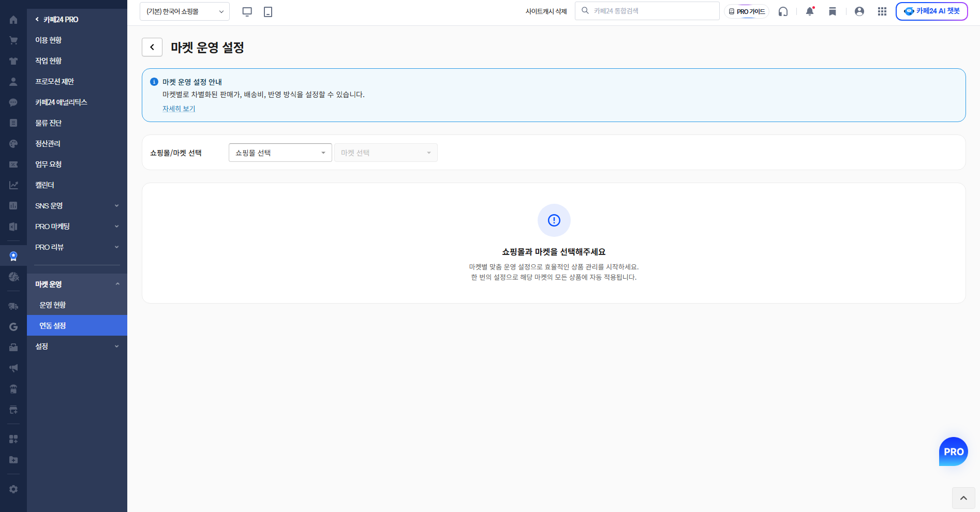Switch to desktop monitor preview icon
The height and width of the screenshot is (512, 980).
247,11
